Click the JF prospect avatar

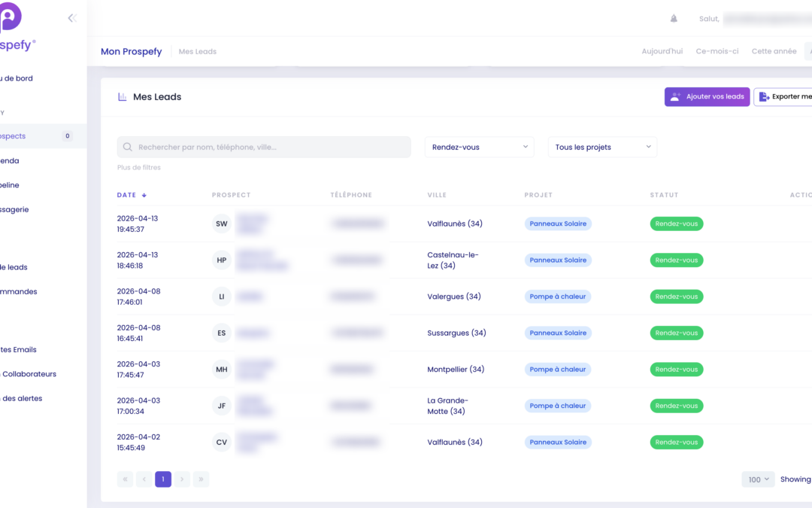click(222, 406)
